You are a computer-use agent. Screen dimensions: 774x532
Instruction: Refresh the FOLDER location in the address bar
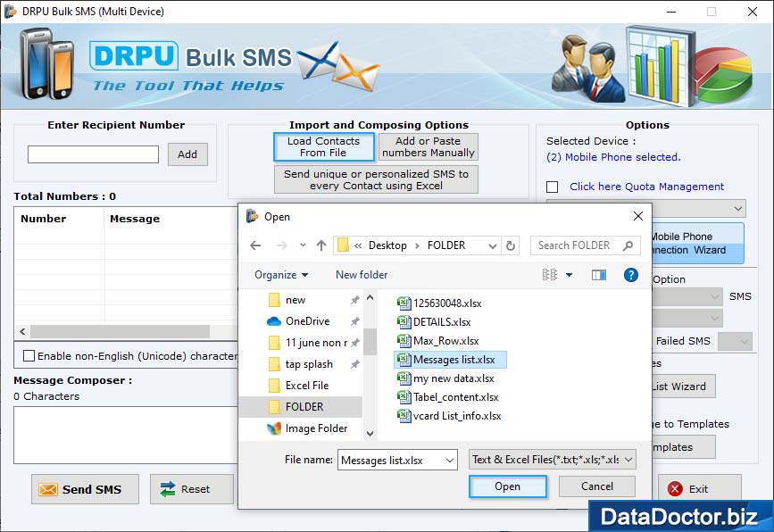click(x=511, y=245)
